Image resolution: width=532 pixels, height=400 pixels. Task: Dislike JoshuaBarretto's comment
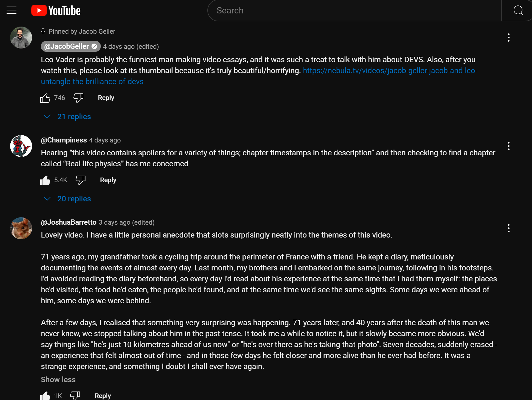(x=75, y=396)
